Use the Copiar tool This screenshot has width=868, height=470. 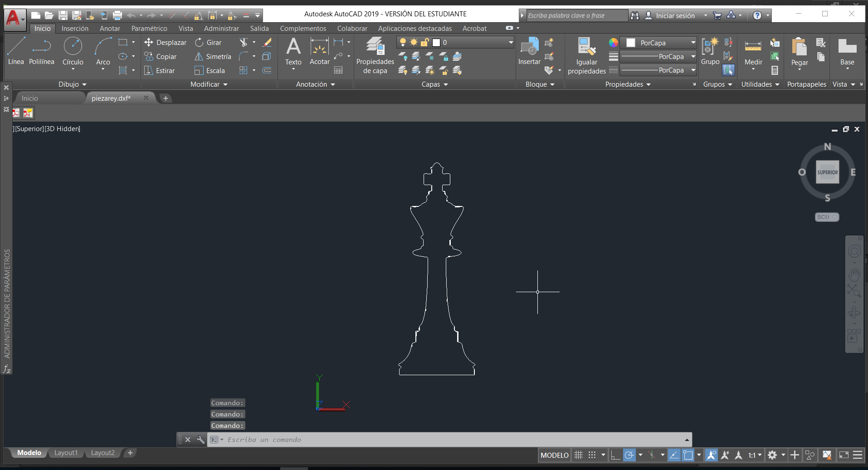tap(161, 56)
